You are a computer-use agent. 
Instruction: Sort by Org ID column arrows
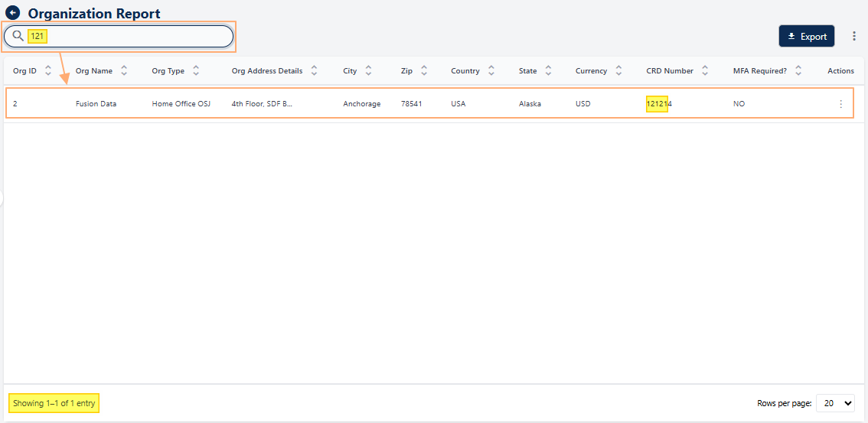pos(48,71)
